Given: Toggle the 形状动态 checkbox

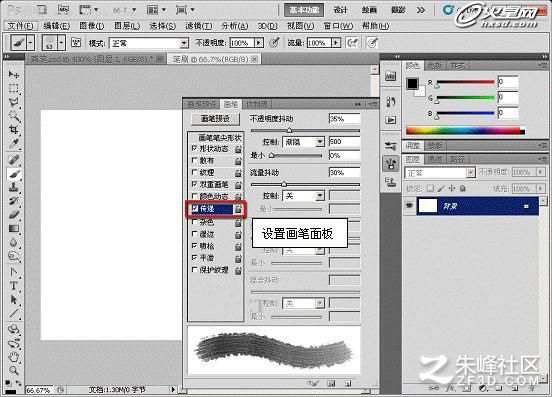Looking at the screenshot, I should tap(195, 148).
